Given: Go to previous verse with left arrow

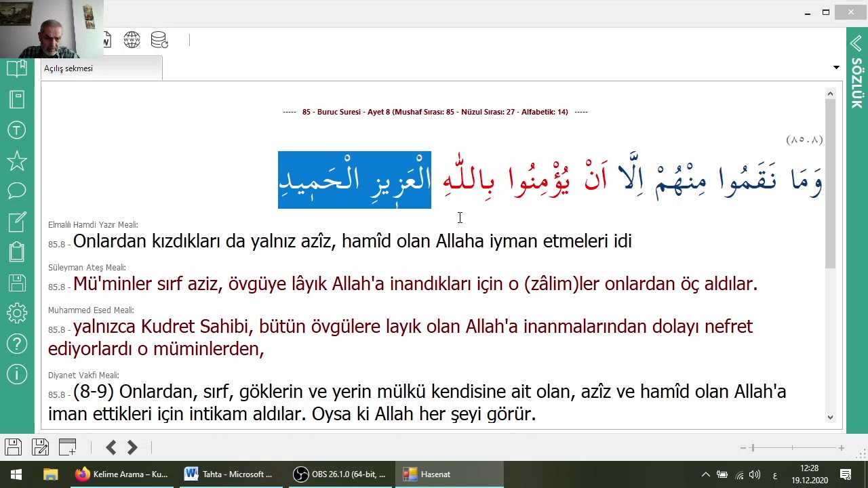Looking at the screenshot, I should pyautogui.click(x=111, y=447).
